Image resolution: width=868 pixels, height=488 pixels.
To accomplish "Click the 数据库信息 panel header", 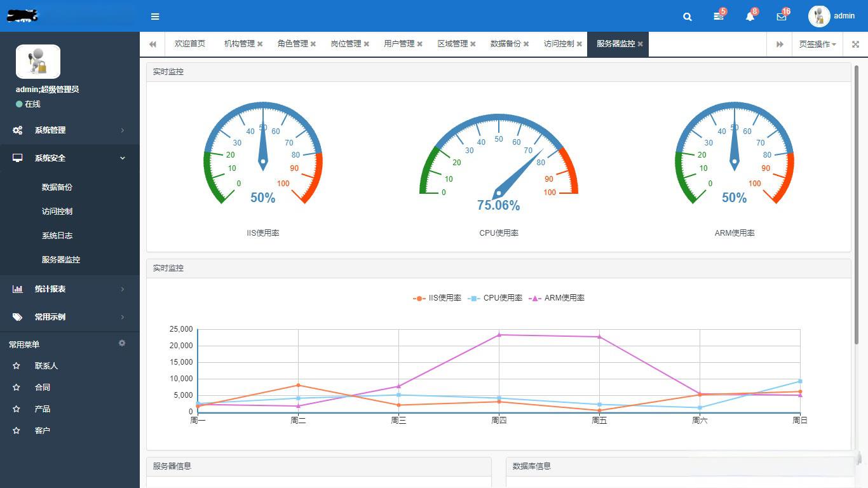I will point(679,466).
